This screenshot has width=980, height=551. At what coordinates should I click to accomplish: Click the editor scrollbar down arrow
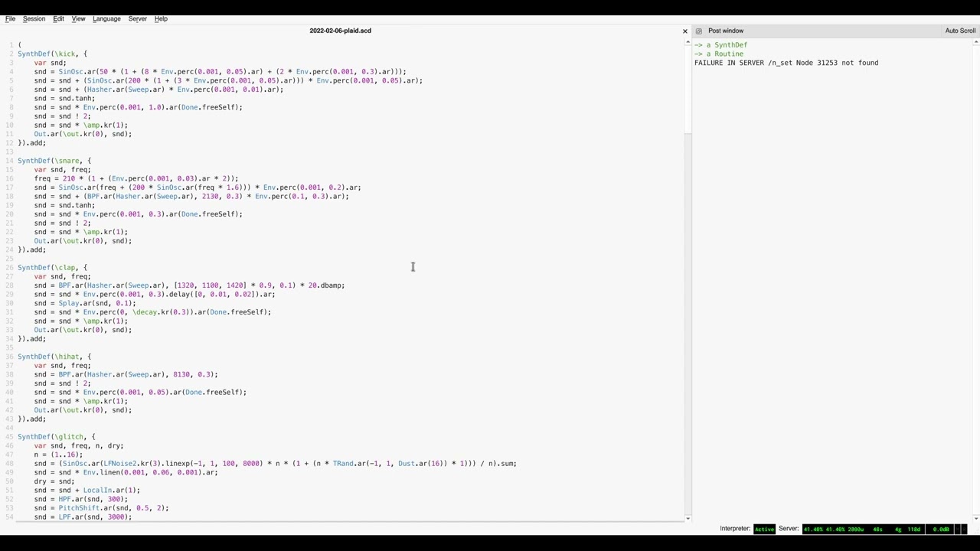pos(688,518)
